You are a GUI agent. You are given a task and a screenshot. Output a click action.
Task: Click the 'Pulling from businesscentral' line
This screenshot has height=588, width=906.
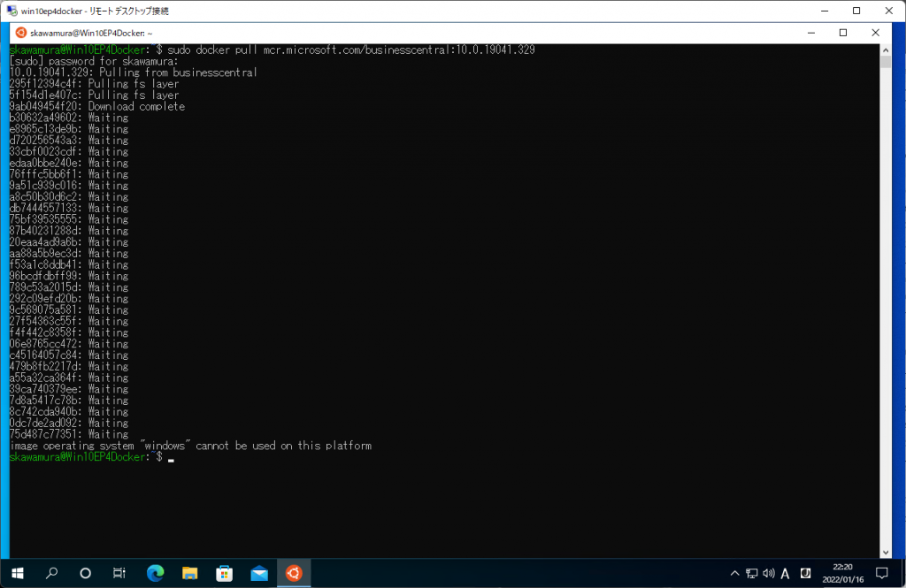(x=133, y=73)
